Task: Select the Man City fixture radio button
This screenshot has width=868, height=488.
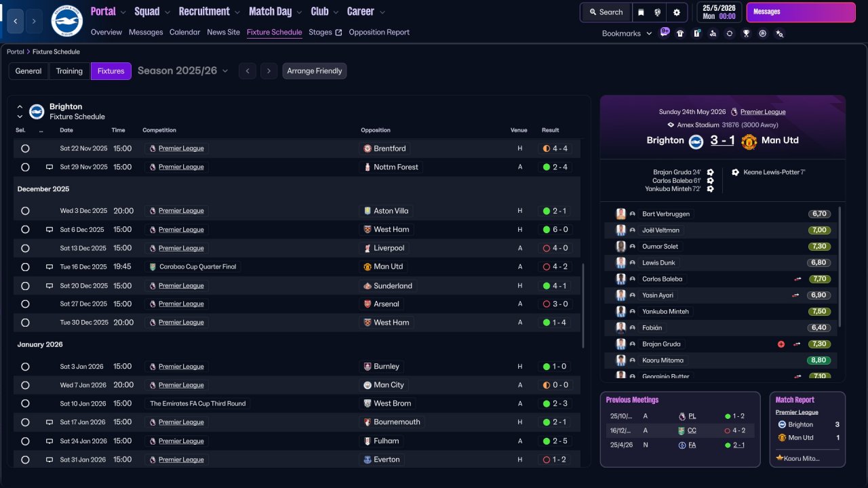Action: click(25, 385)
